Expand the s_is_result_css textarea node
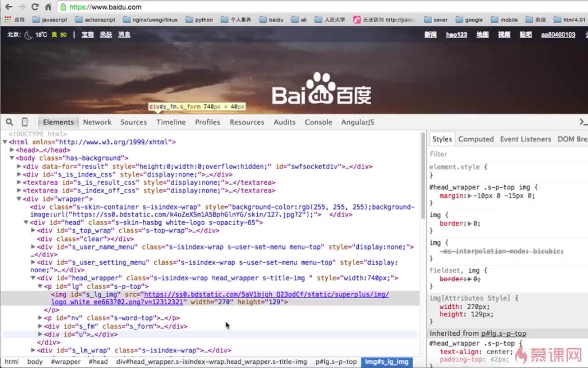 tap(19, 183)
